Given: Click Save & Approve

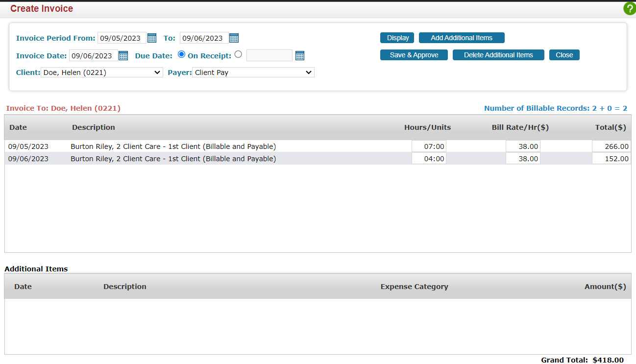Looking at the screenshot, I should [414, 55].
